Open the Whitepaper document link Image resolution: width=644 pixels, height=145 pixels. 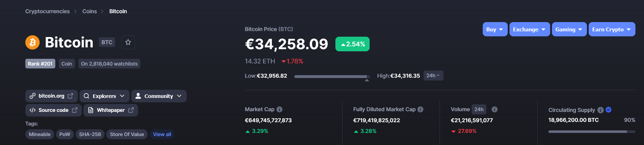pos(111,110)
